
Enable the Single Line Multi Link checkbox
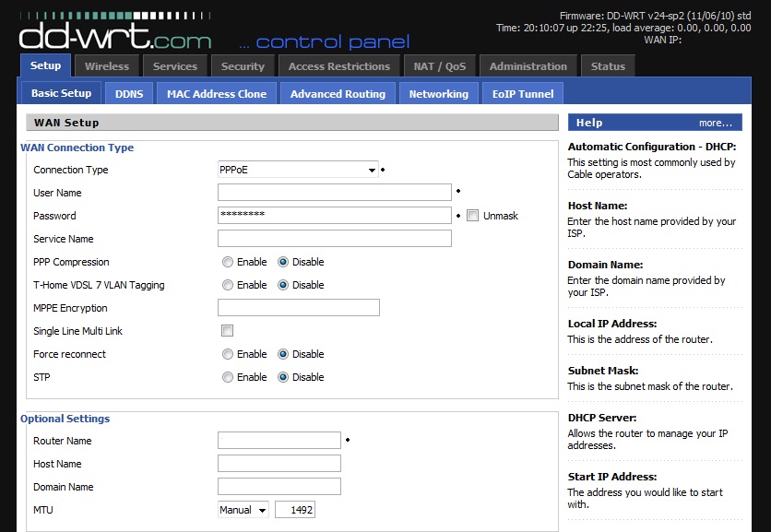[228, 331]
